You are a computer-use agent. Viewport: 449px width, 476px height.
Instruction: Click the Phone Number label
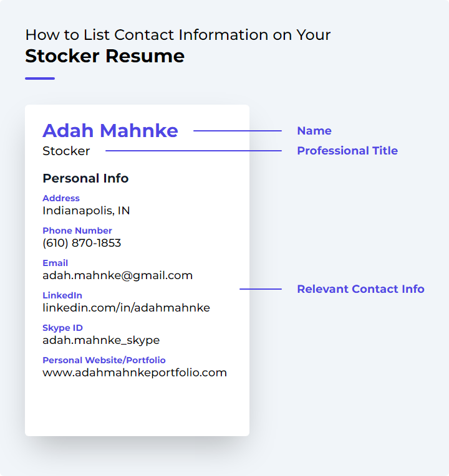77,231
